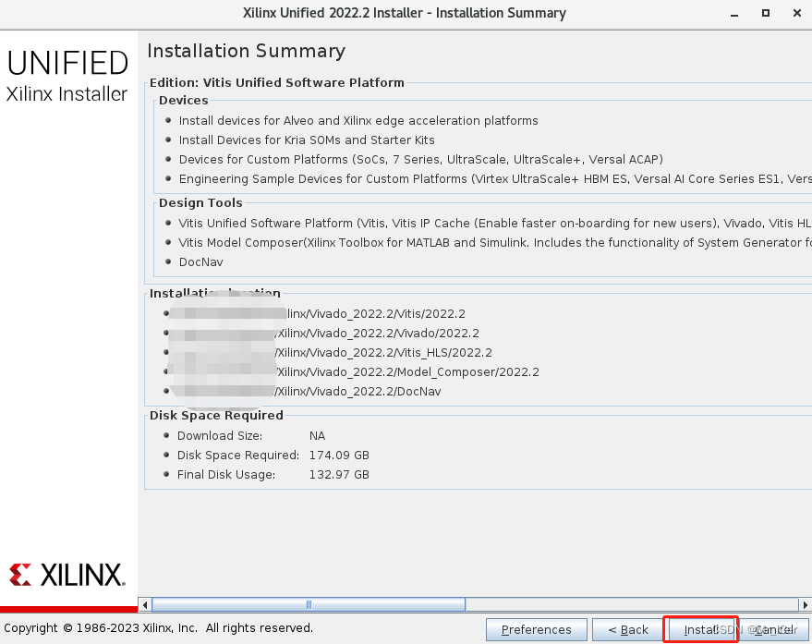Select Engineering Sample Devices line
This screenshot has width=812, height=644.
click(495, 179)
